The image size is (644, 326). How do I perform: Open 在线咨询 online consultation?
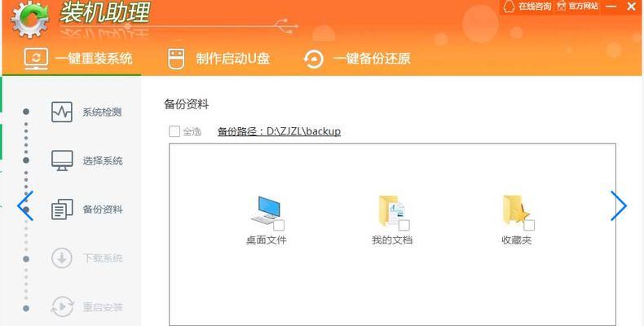coord(534,7)
